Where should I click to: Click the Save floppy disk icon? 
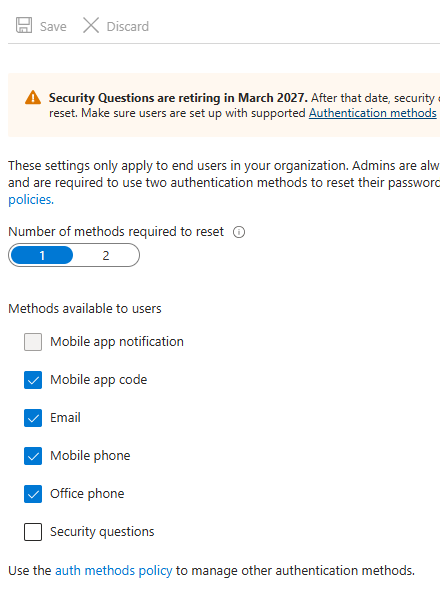click(x=24, y=26)
